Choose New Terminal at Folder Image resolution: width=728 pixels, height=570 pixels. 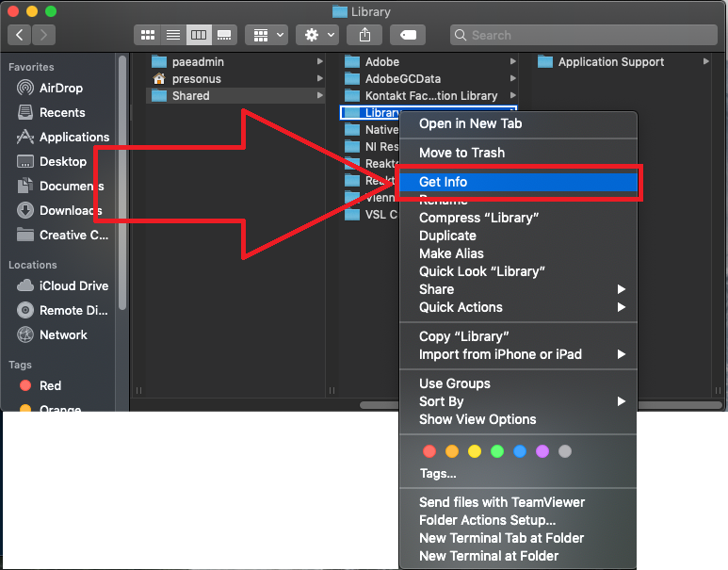(x=518, y=556)
